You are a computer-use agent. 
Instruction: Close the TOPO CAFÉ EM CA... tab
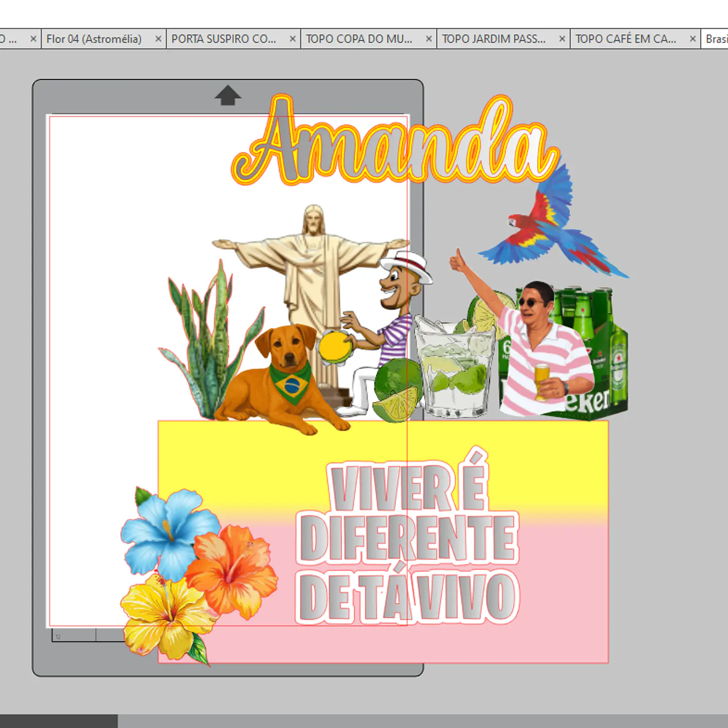[693, 39]
